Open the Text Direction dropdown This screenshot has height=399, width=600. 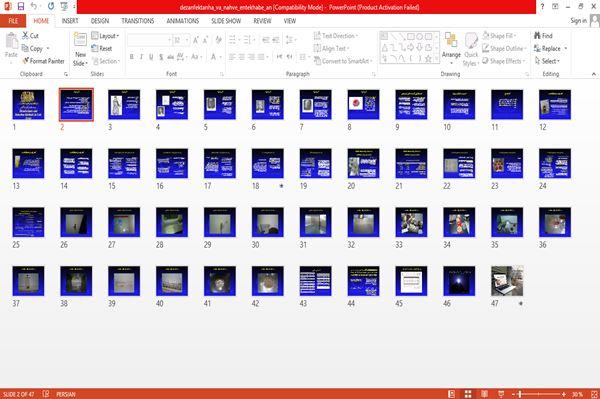coord(336,36)
